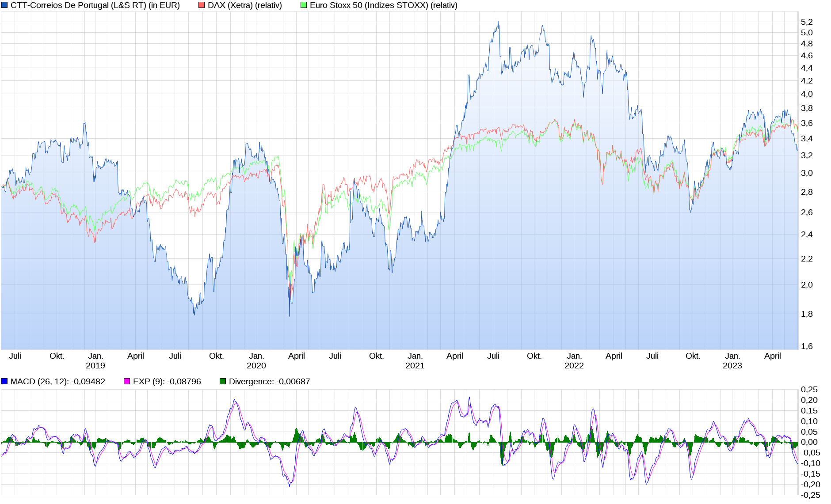Click the Jan. 2023 date axis label
The image size is (831, 504).
coord(732,360)
